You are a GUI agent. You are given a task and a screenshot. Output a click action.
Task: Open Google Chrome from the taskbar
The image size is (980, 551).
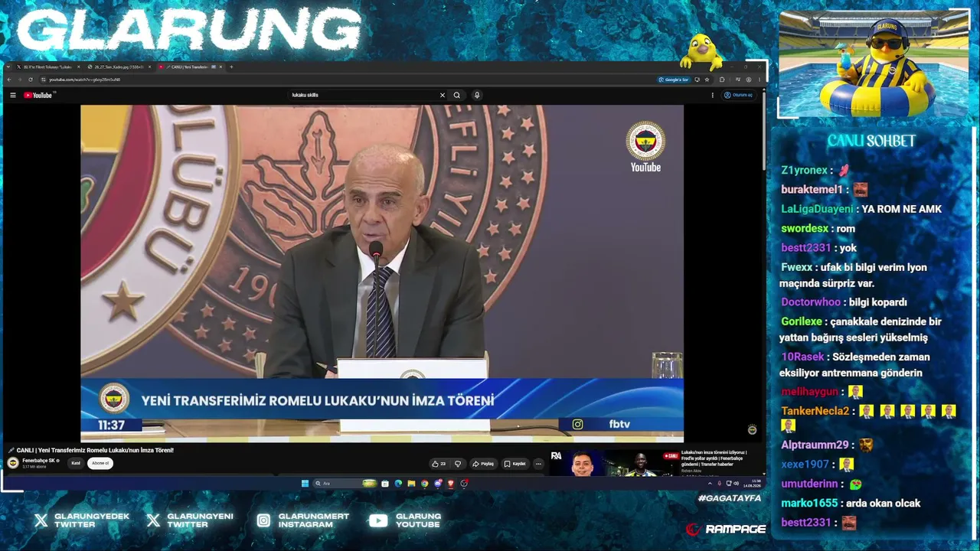[425, 484]
